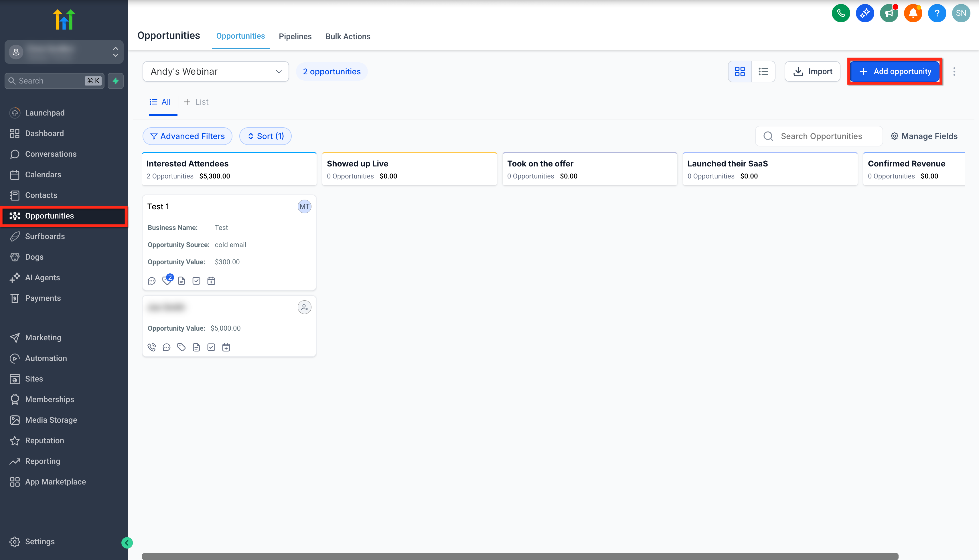Switch to the Pipelines tab

click(x=295, y=37)
